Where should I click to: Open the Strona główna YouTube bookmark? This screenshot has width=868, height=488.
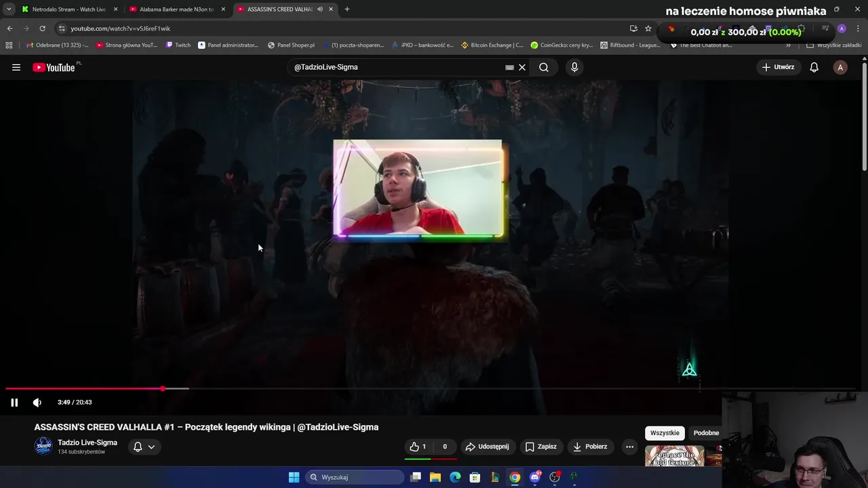[x=127, y=45]
